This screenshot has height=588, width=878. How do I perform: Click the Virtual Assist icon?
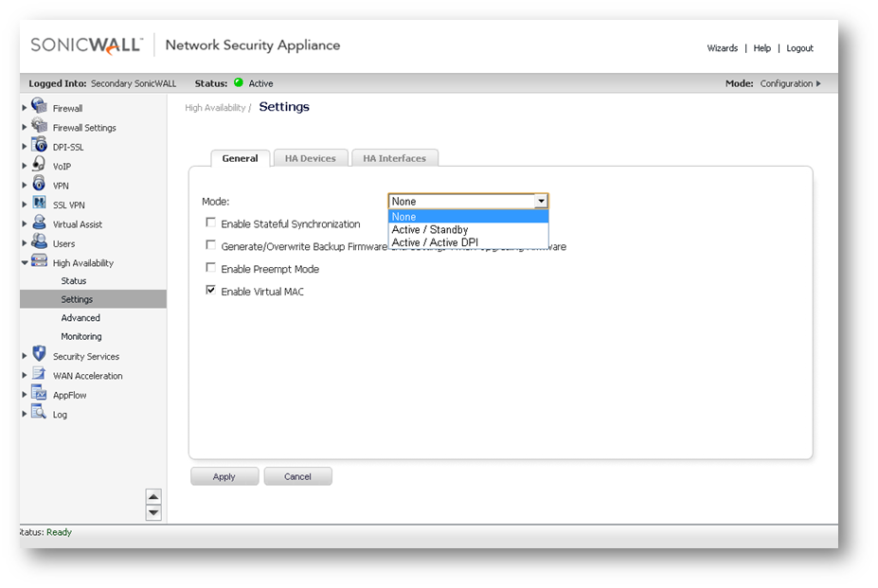click(39, 223)
